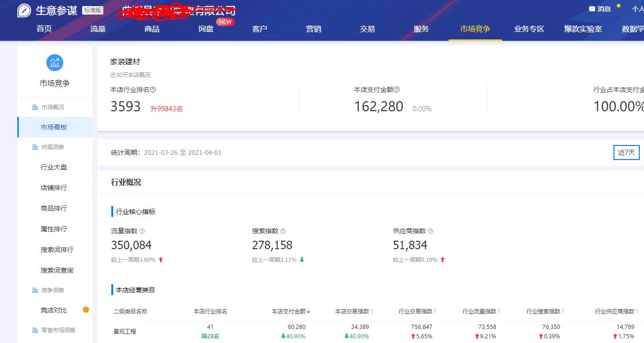Click the 近7天 button
Image resolution: width=644 pixels, height=343 pixels.
[x=626, y=152]
